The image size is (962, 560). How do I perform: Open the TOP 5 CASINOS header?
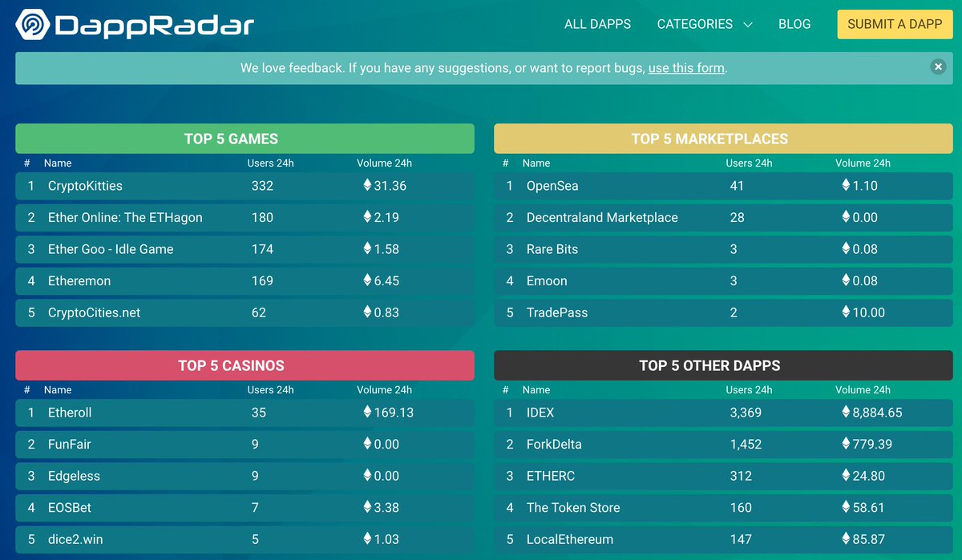245,365
